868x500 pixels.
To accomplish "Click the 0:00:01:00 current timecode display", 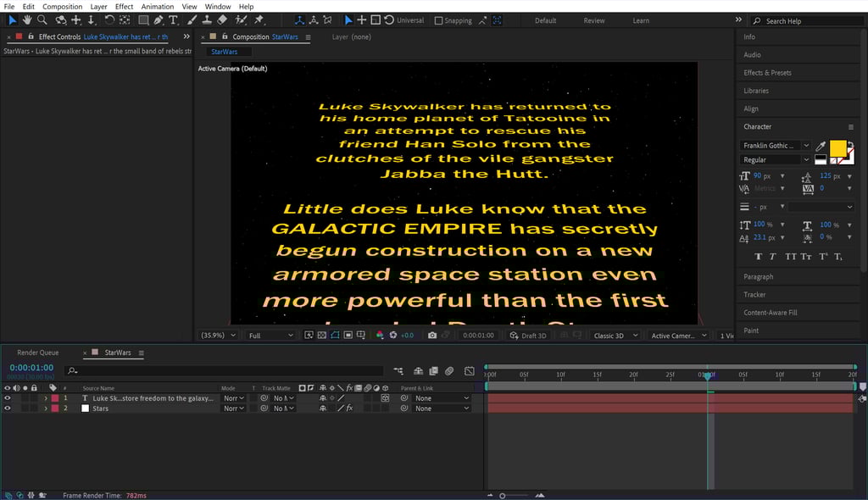I will [31, 368].
